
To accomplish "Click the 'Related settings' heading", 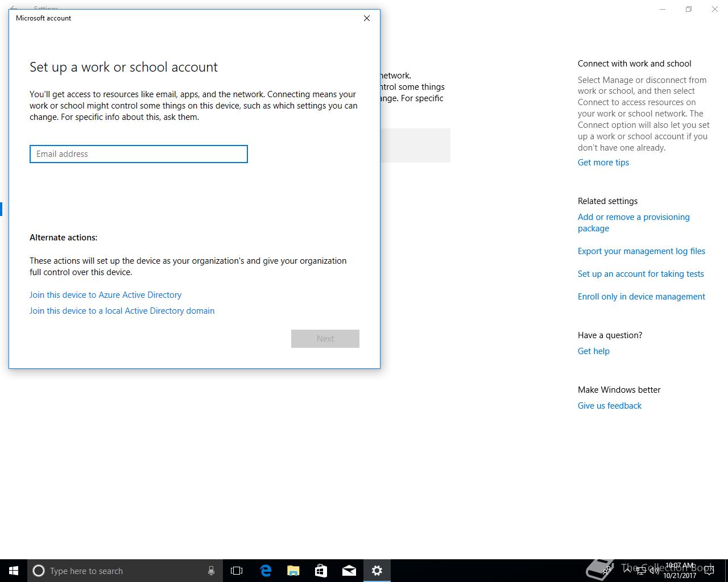I will coord(607,201).
